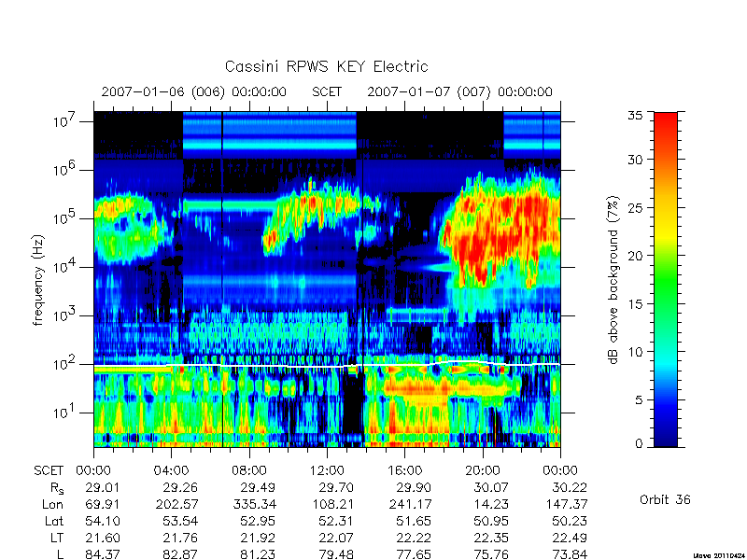747x560 pixels.
Task: Click the colorbar tick label '5'
Action: (639, 400)
